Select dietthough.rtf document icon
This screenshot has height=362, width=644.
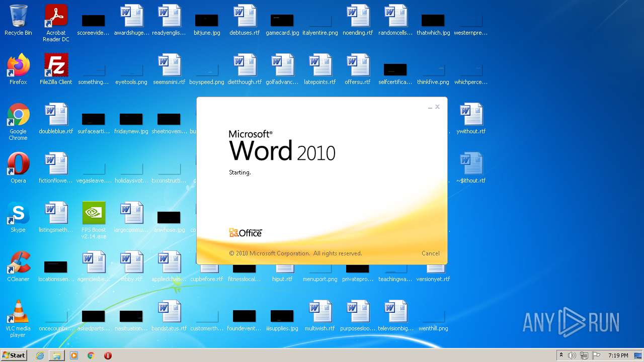tap(245, 65)
